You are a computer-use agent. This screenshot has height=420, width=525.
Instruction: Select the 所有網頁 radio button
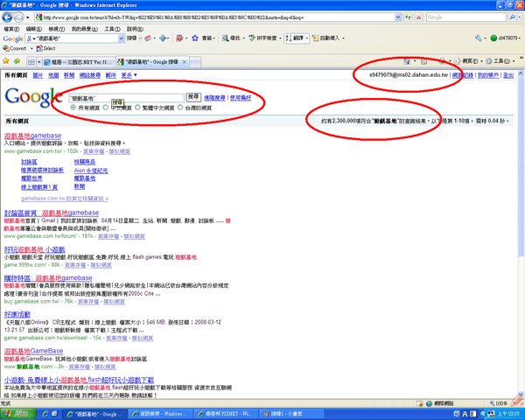[x=73, y=108]
